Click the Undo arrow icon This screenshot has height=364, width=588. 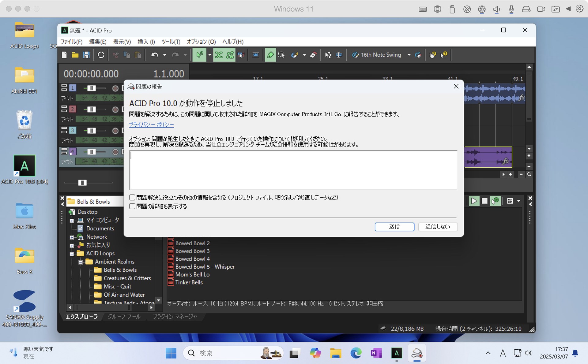[155, 55]
